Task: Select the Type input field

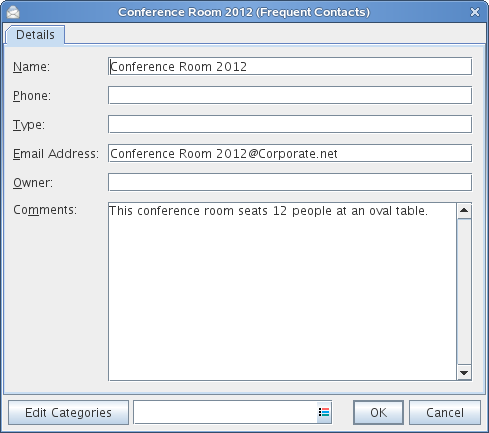Action: click(x=290, y=124)
